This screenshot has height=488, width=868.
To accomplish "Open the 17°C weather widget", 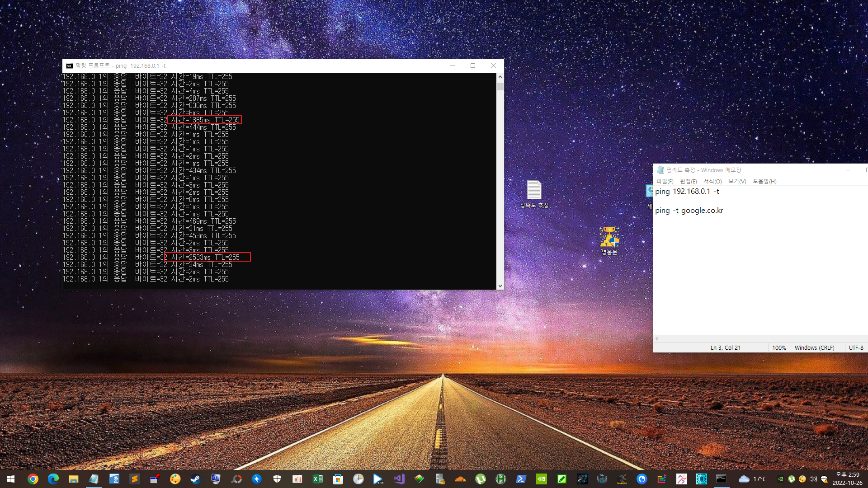I will tap(753, 479).
